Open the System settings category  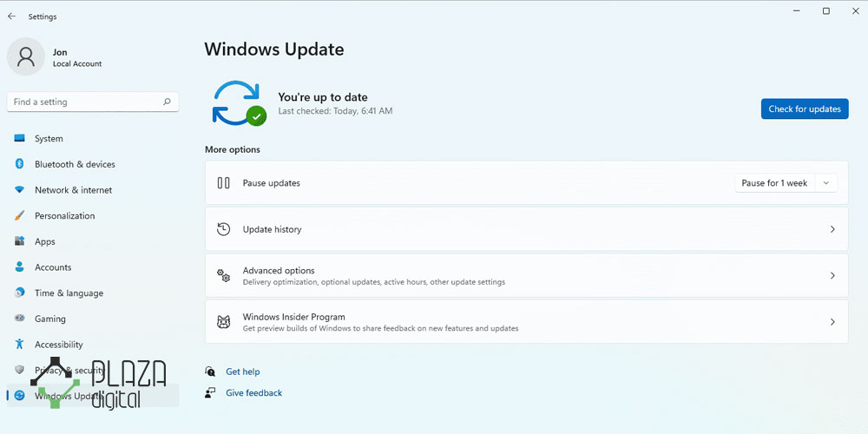(93, 138)
